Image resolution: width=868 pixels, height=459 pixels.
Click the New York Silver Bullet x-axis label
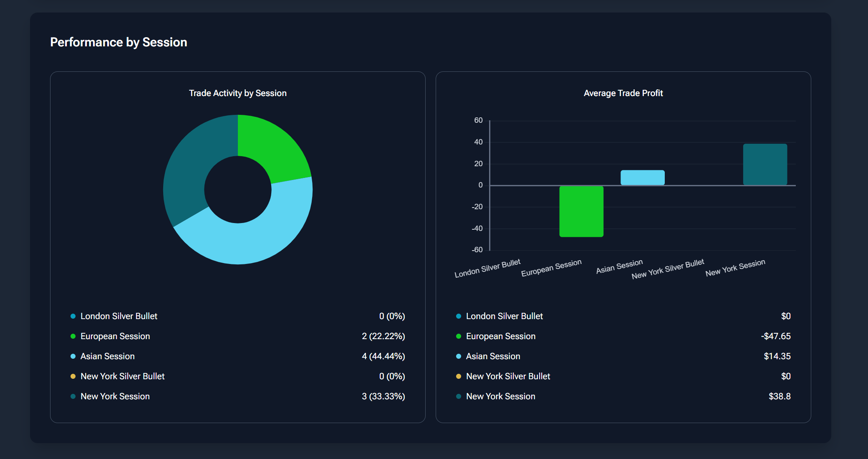pyautogui.click(x=668, y=269)
